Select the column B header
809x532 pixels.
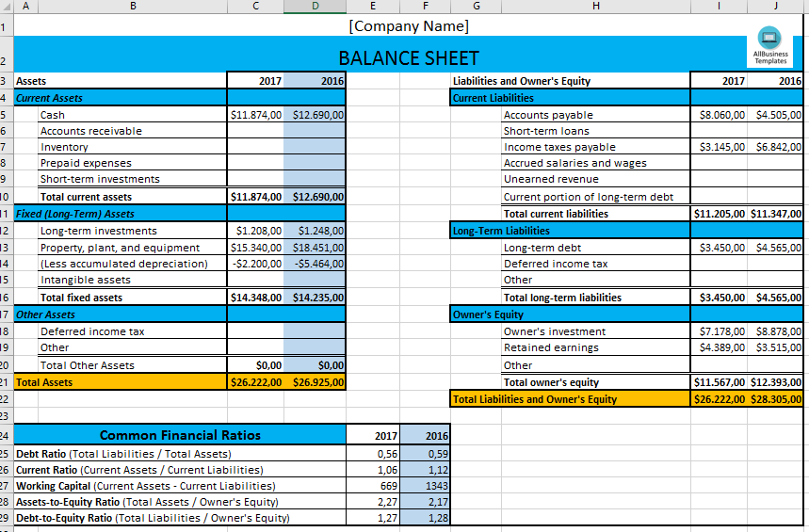pos(132,7)
